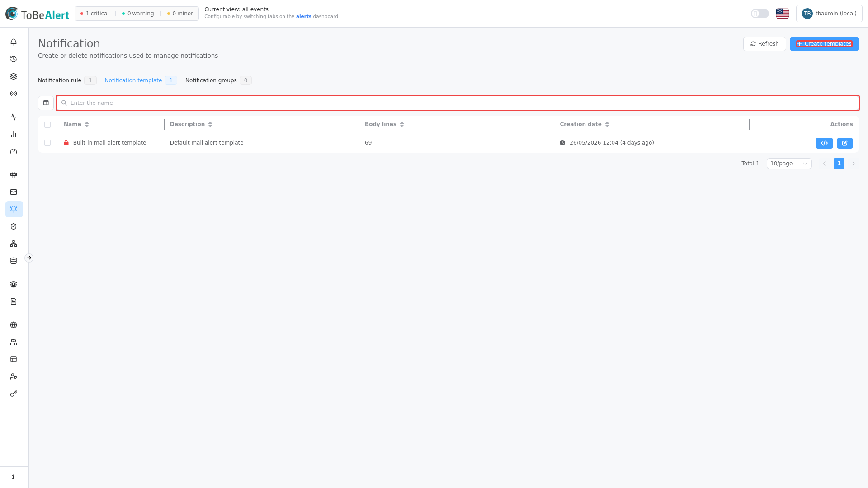Open the layers stack icon in sidebar
The image size is (868, 488).
pos(14,76)
